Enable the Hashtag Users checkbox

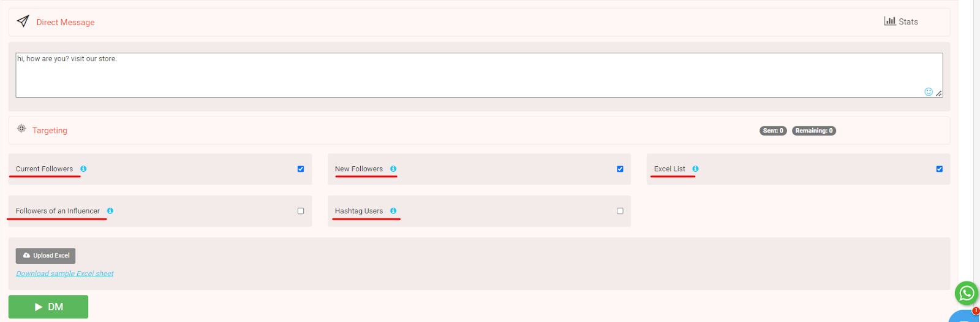point(620,211)
